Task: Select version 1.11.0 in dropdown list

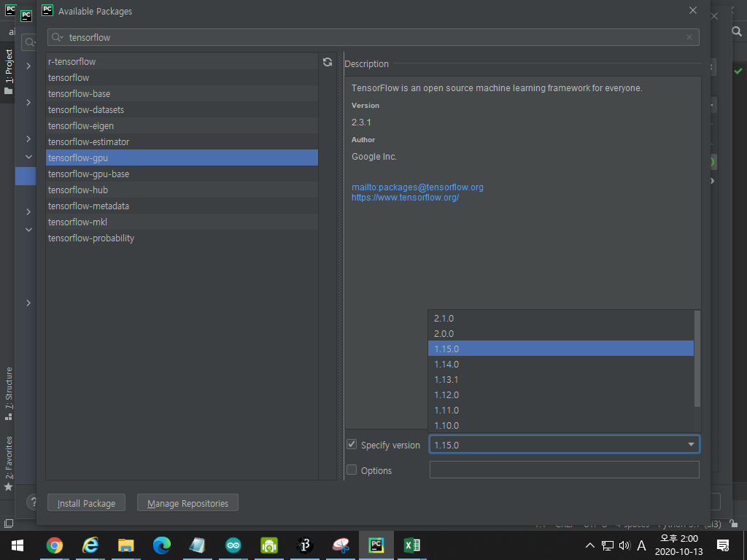Action: [561, 410]
